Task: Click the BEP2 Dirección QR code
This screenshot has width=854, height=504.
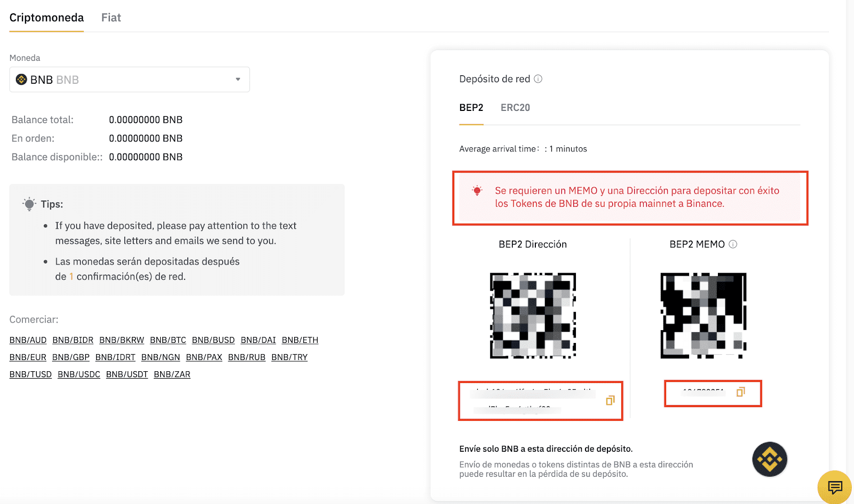Action: coord(533,316)
